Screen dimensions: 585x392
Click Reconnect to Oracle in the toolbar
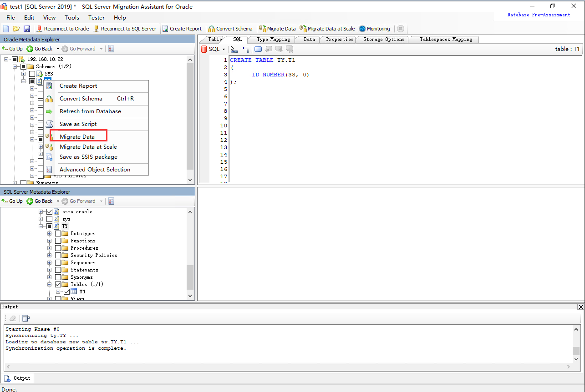(63, 29)
